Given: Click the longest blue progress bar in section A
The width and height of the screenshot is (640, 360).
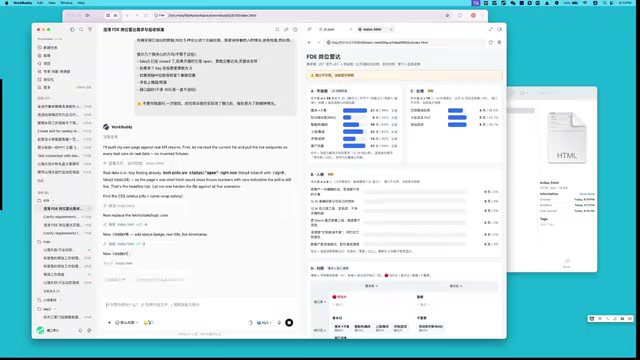Looking at the screenshot, I should tap(355, 110).
